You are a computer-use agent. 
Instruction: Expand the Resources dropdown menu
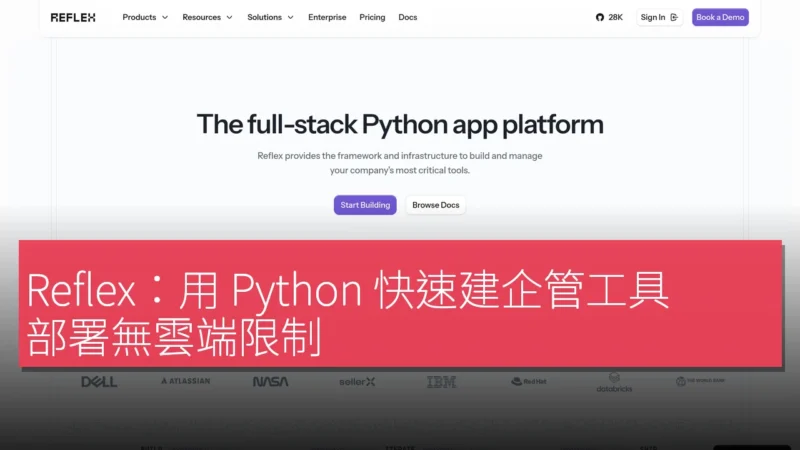tap(207, 17)
